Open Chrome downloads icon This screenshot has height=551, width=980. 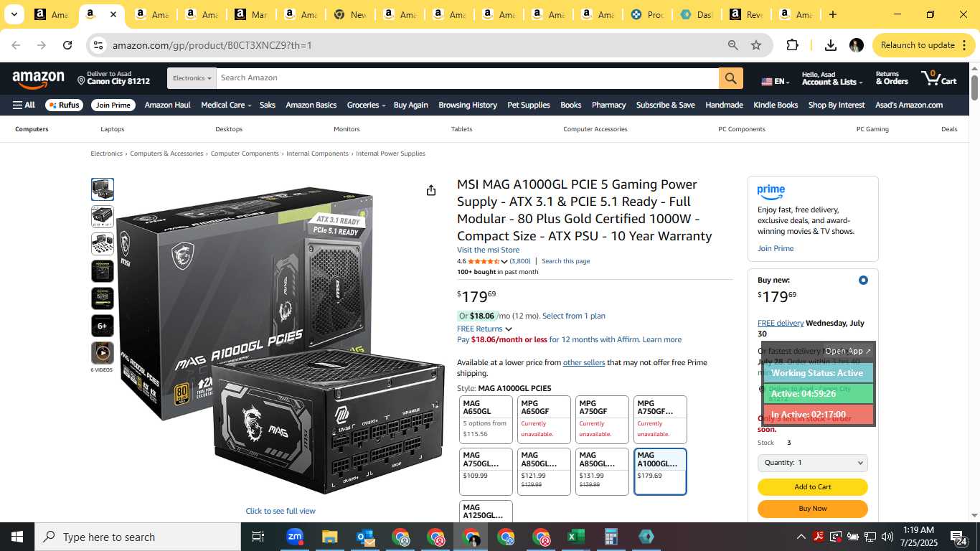831,45
